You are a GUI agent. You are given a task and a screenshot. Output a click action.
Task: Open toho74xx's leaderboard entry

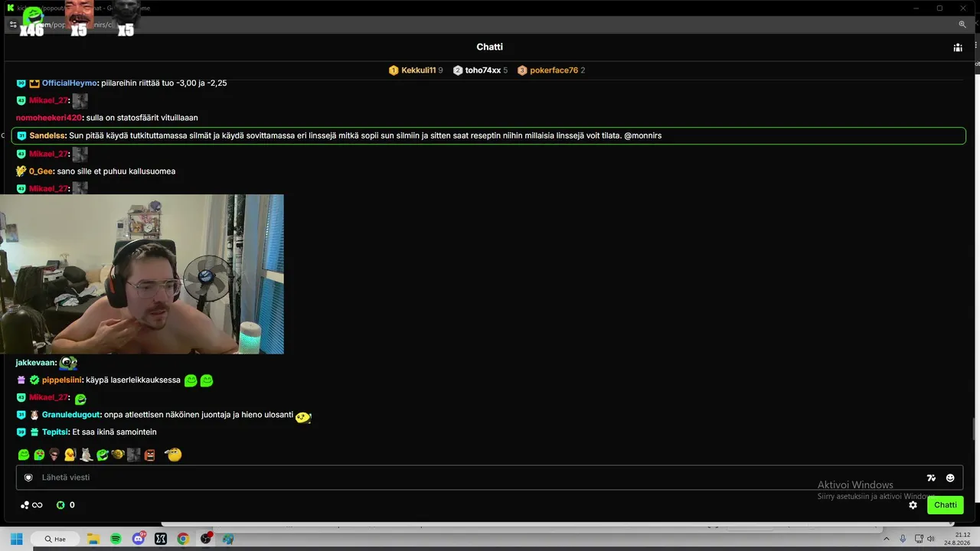click(480, 70)
